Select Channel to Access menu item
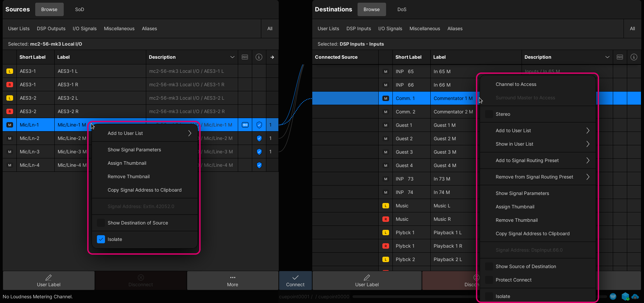Image resolution: width=644 pixels, height=303 pixels. 516,84
